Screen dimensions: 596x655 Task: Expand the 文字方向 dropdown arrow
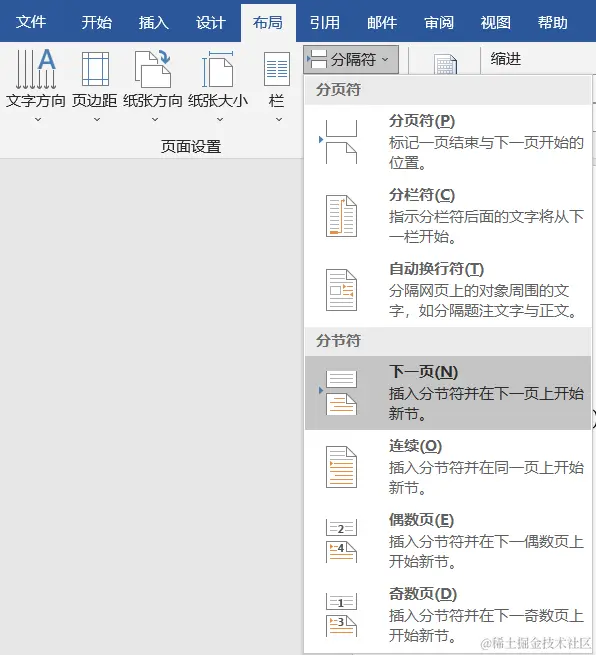coord(38,119)
